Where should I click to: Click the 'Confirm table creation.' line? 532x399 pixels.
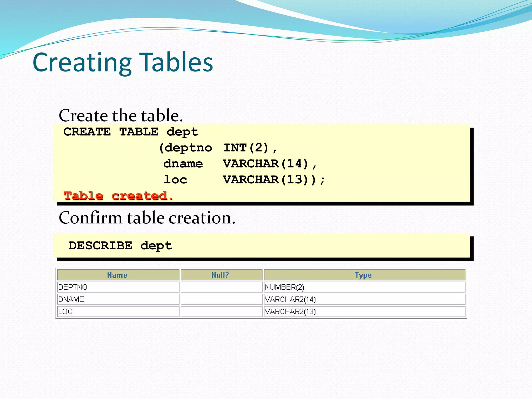tap(147, 218)
